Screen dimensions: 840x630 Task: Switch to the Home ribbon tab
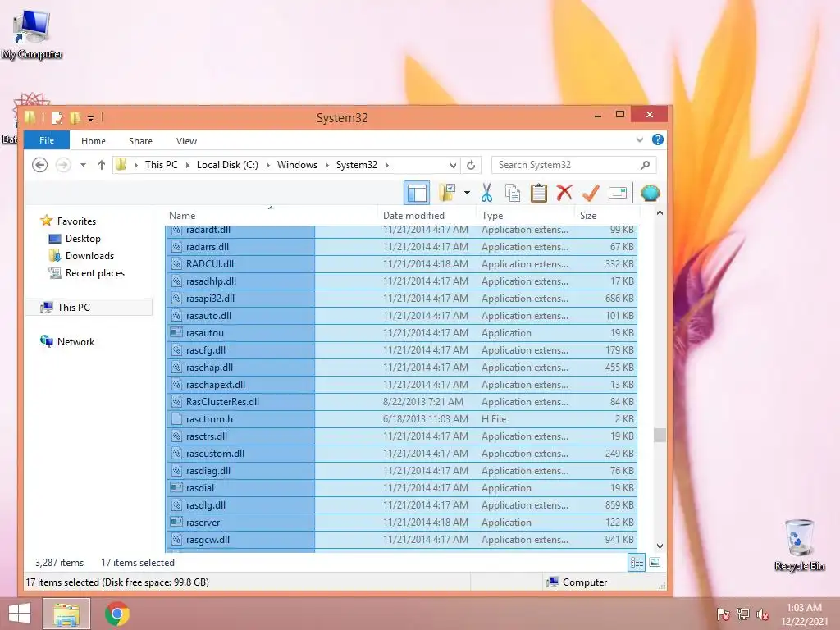94,141
